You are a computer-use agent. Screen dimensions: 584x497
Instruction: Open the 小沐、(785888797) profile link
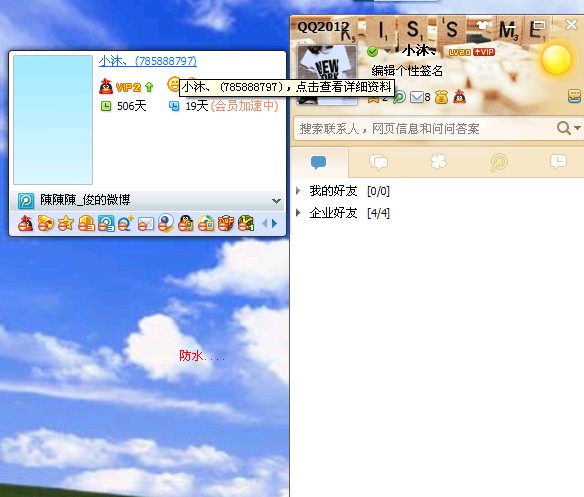148,61
